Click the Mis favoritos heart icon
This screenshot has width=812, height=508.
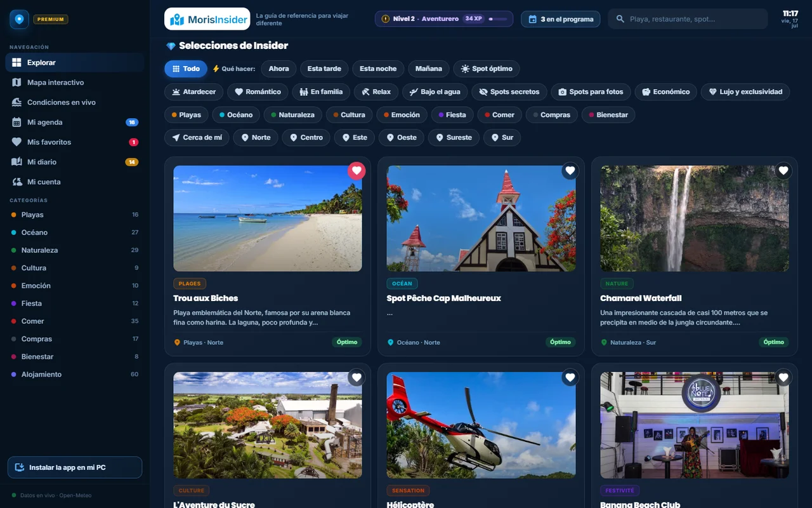pyautogui.click(x=16, y=142)
